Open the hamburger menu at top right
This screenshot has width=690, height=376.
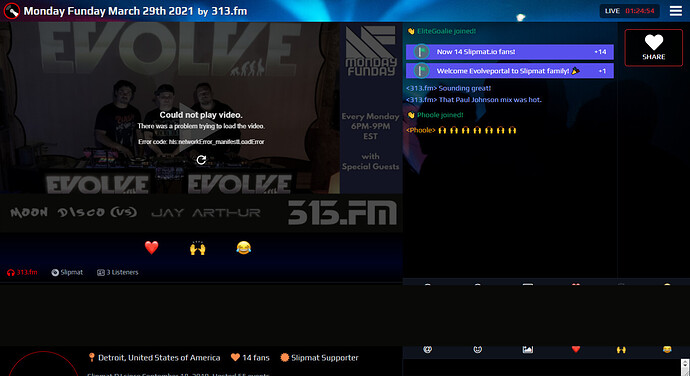(675, 11)
